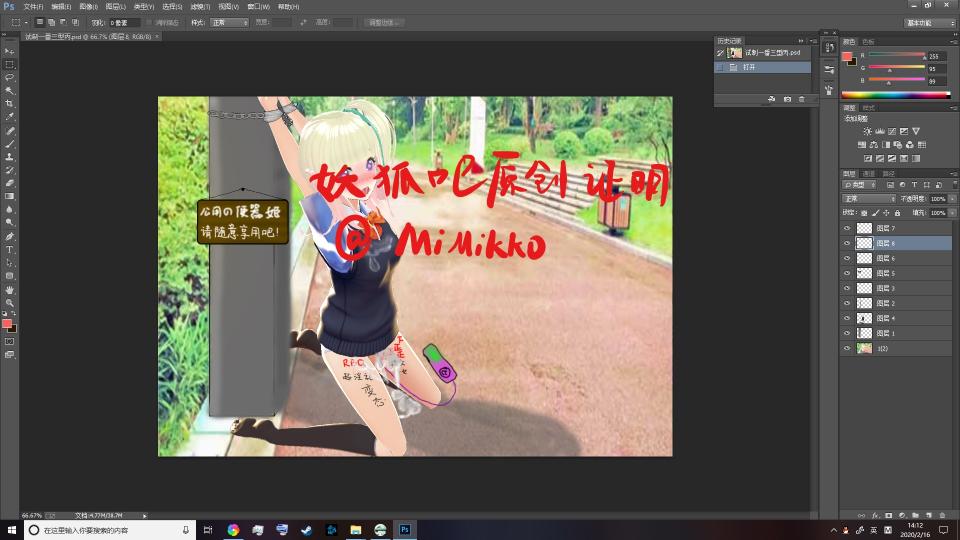This screenshot has width=960, height=540.
Task: Click the 调整边缘 refine edge button
Action: pos(383,23)
